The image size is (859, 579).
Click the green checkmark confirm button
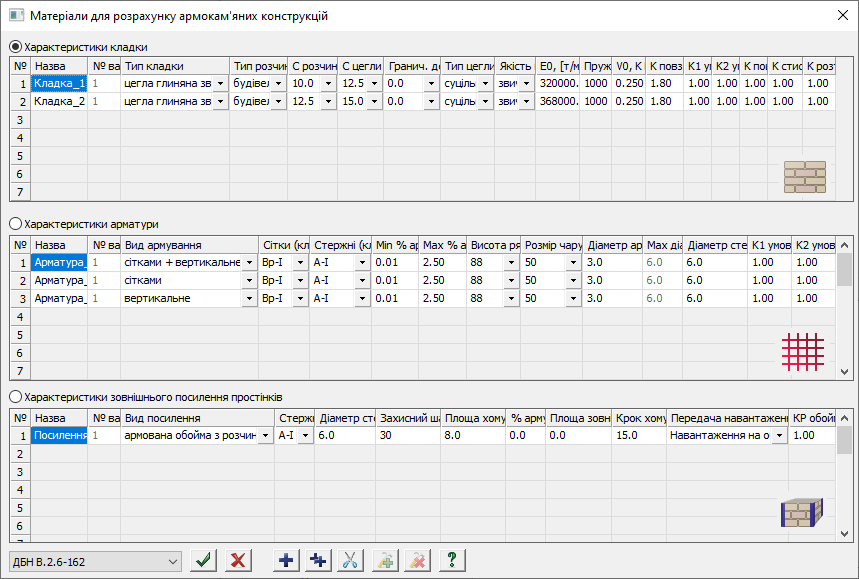(206, 560)
